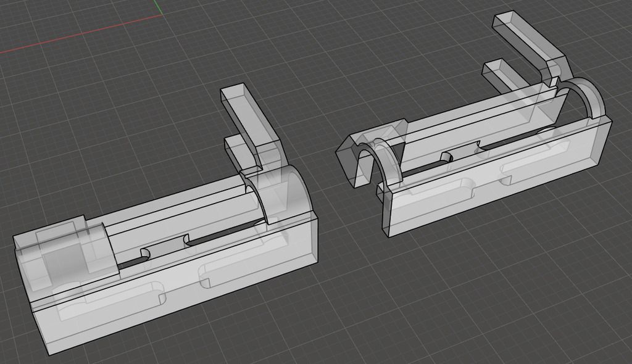632x364 pixels.
Task: Click the short stub block on left model
Action: coord(238,152)
